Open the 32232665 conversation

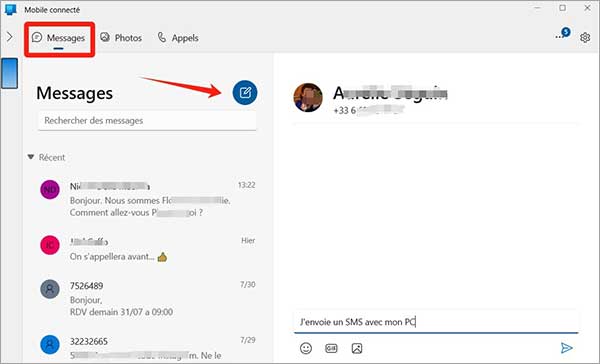coord(148,348)
